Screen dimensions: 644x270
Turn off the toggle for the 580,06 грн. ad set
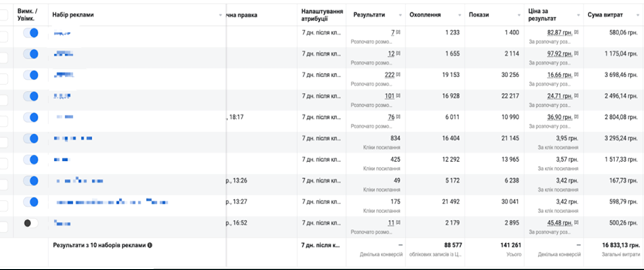click(31, 33)
